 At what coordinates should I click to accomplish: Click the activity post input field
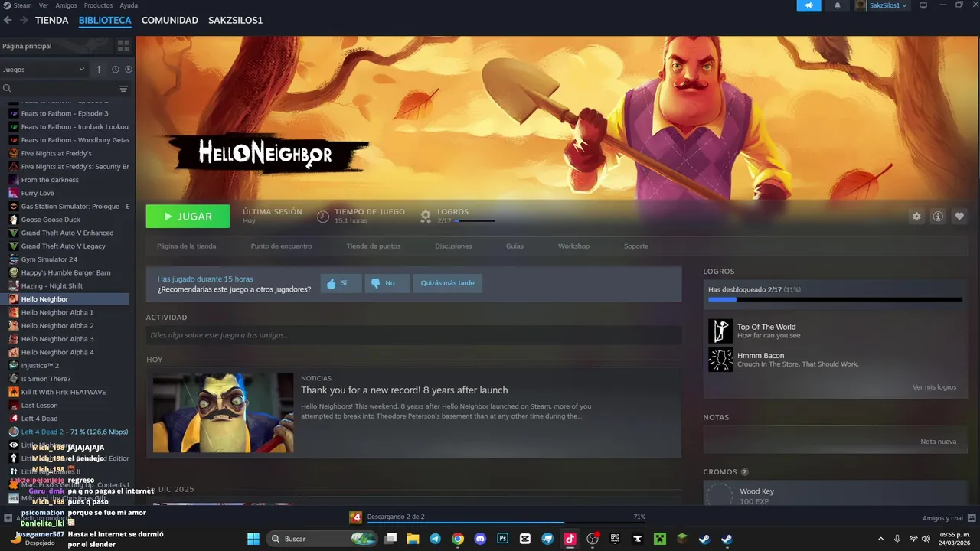pos(413,335)
